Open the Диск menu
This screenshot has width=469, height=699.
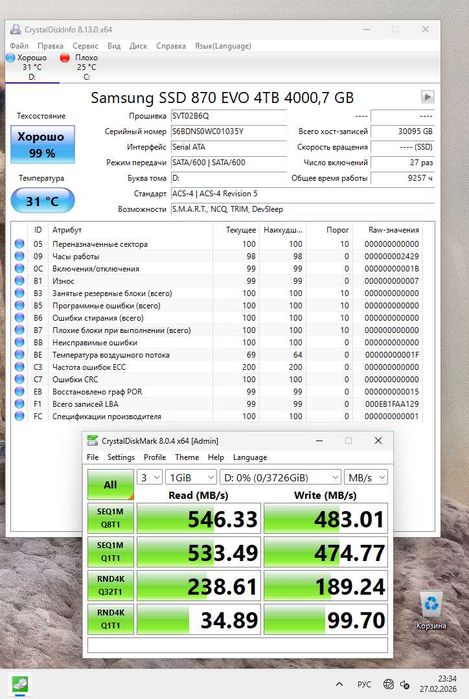(138, 46)
